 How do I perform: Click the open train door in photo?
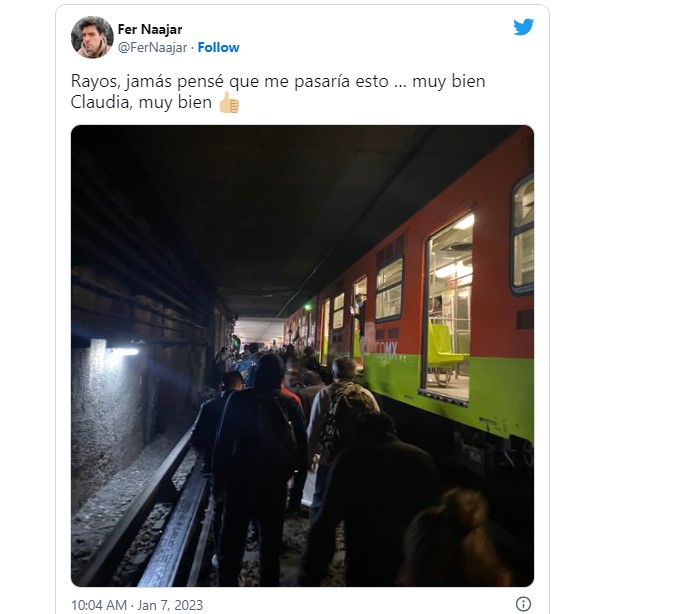coord(449,310)
